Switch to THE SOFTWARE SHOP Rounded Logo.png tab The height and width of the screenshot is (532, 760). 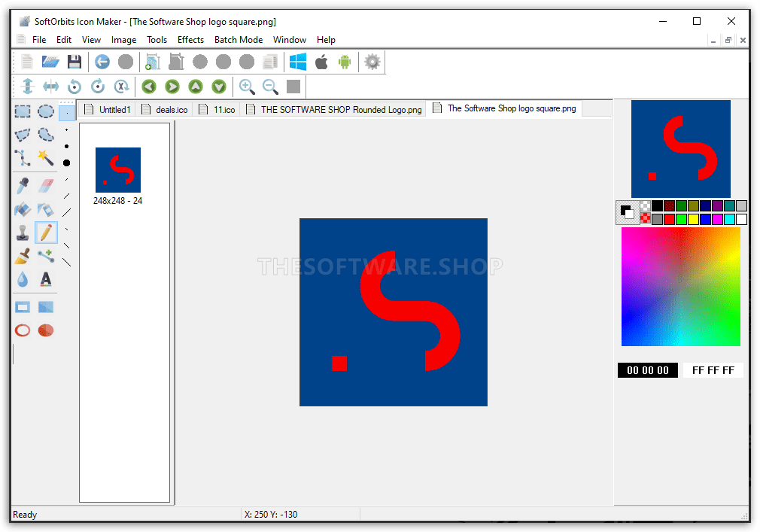point(333,110)
